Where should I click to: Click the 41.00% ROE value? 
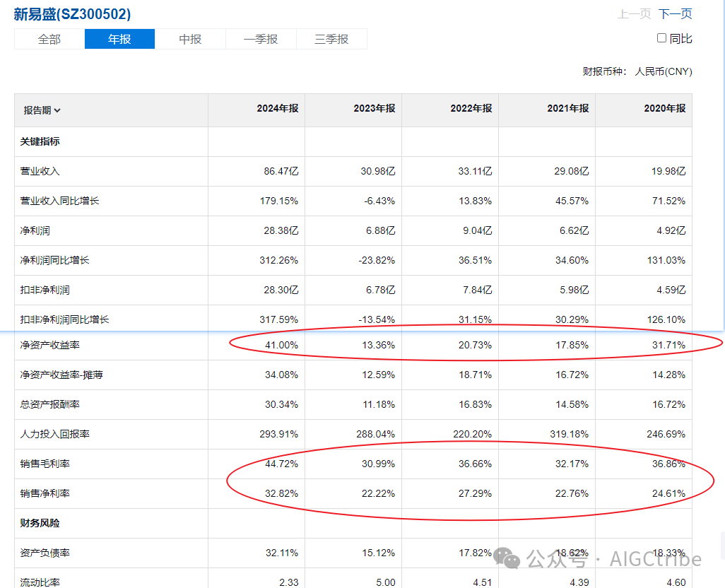pos(281,345)
